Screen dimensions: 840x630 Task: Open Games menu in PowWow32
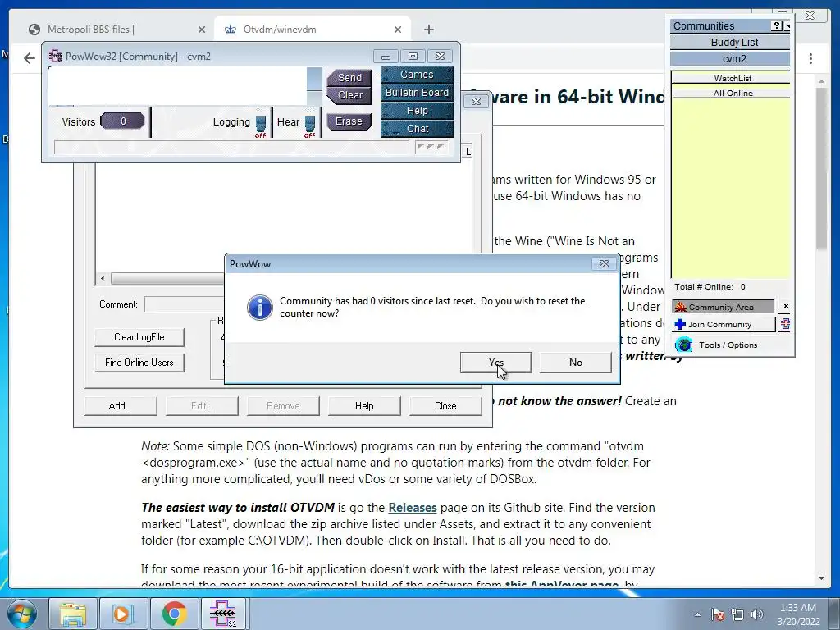[417, 75]
